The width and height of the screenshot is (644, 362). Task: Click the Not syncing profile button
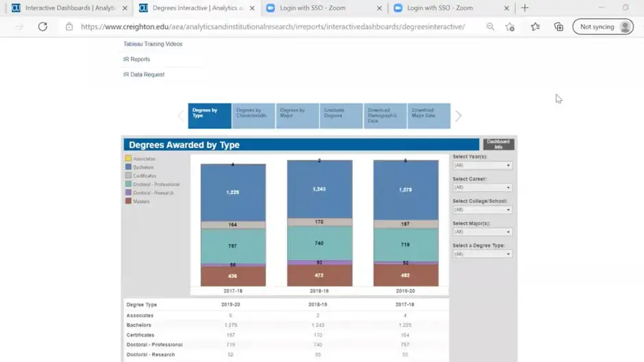(x=603, y=27)
